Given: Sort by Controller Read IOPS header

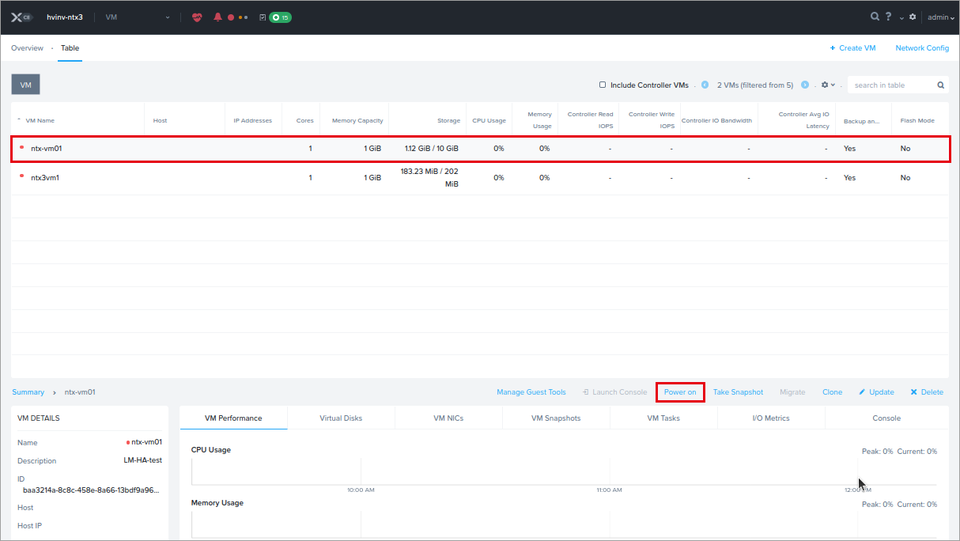Looking at the screenshot, I should (590, 120).
